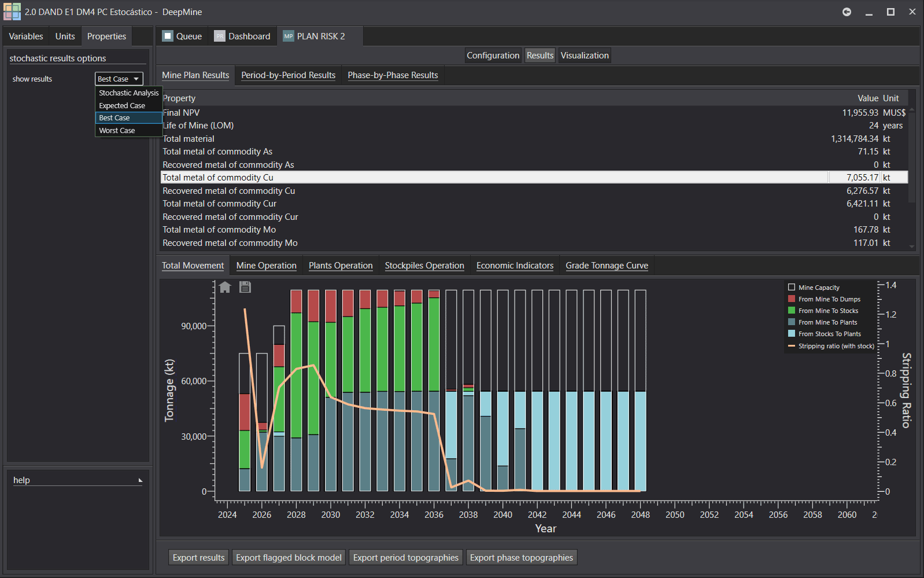Open the show results dropdown
The image size is (924, 578).
[119, 79]
